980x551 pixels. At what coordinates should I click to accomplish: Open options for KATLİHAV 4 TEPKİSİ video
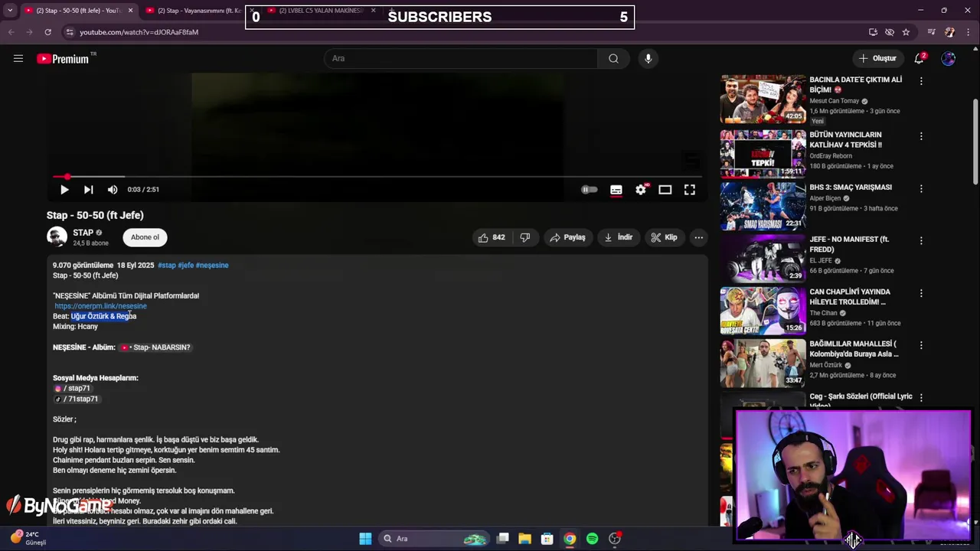pos(921,136)
